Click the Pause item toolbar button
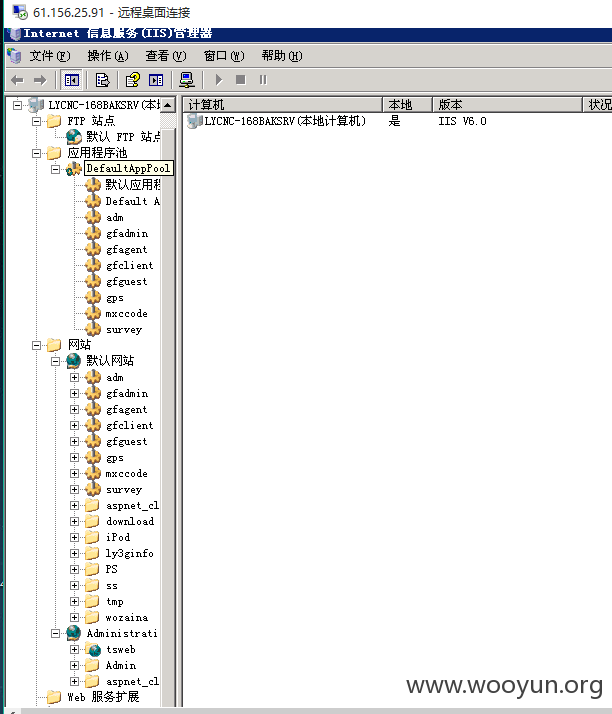 (x=263, y=80)
